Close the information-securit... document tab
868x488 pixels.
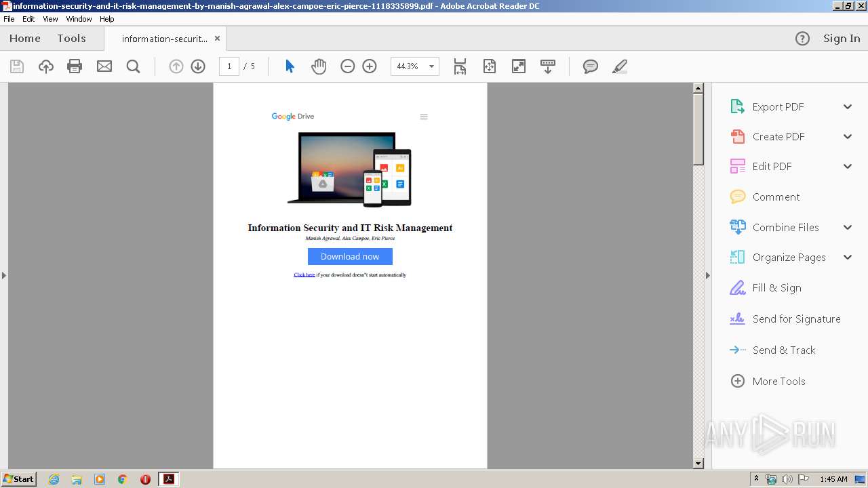[x=217, y=39]
